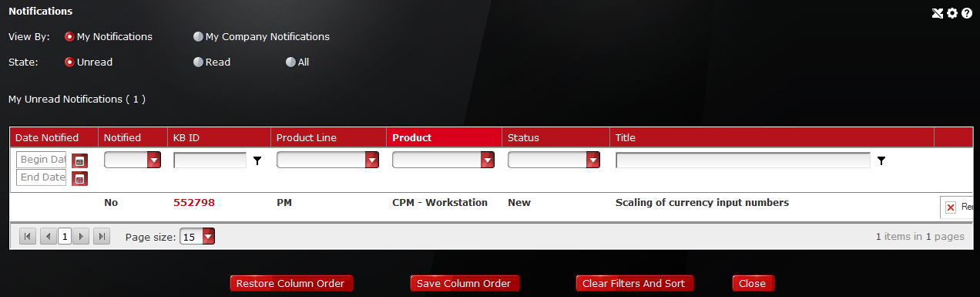The height and width of the screenshot is (297, 980).
Task: Select My Notifications radio button
Action: click(69, 36)
